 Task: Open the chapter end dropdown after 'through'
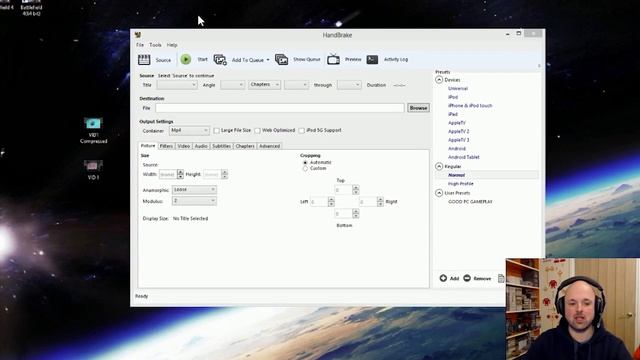349,85
